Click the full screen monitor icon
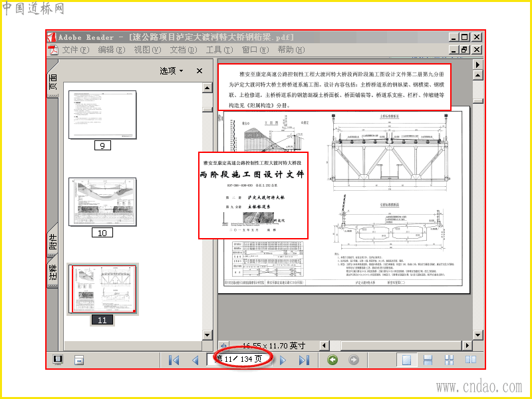The width and height of the screenshot is (532, 399). pos(58,359)
